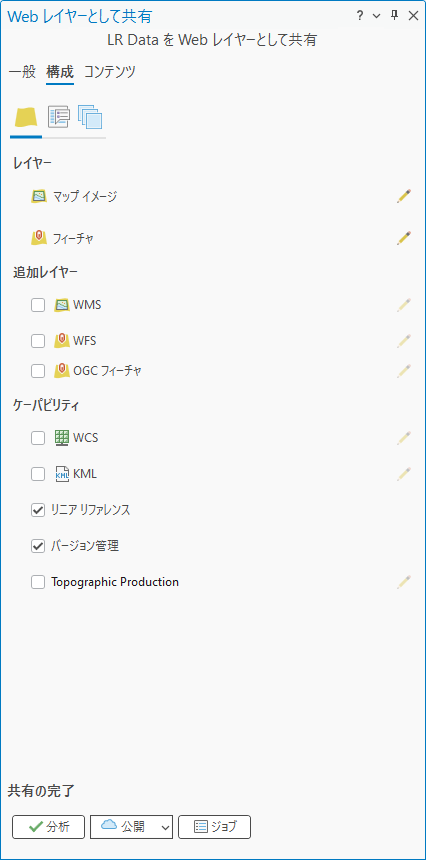The height and width of the screenshot is (860, 426).
Task: Enable the WMS checkbox
Action: 38,305
